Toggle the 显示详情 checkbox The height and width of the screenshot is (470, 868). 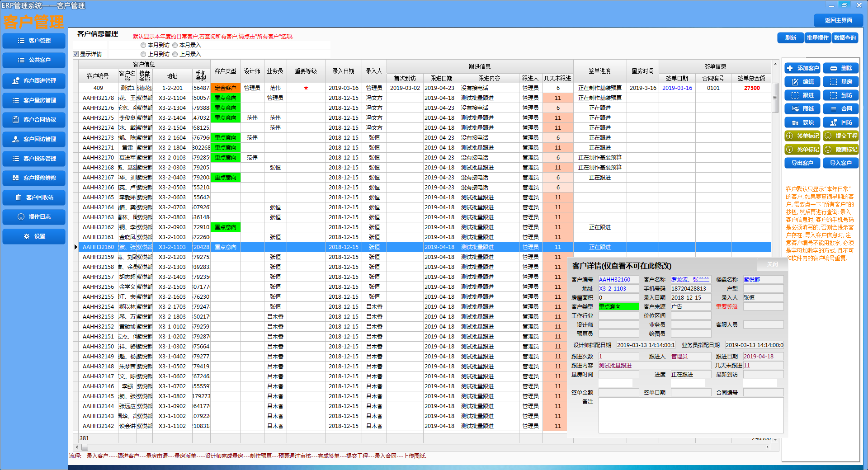tap(76, 54)
